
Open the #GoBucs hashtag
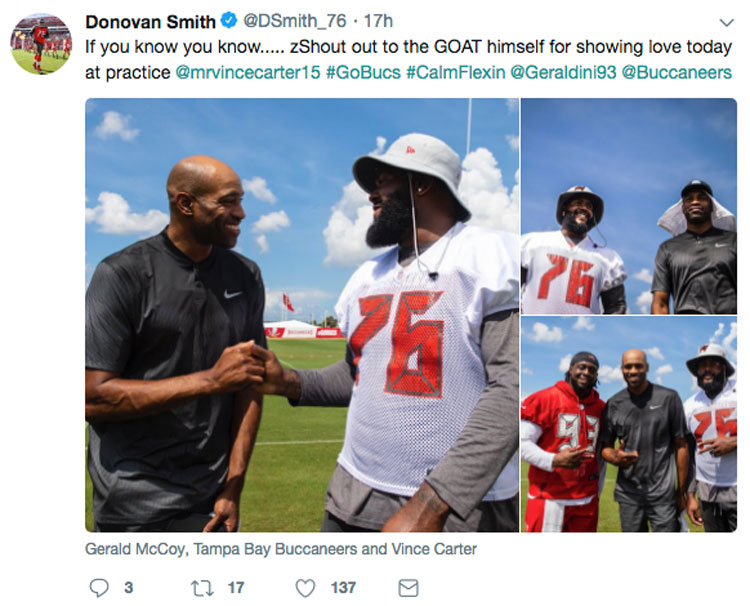click(363, 73)
